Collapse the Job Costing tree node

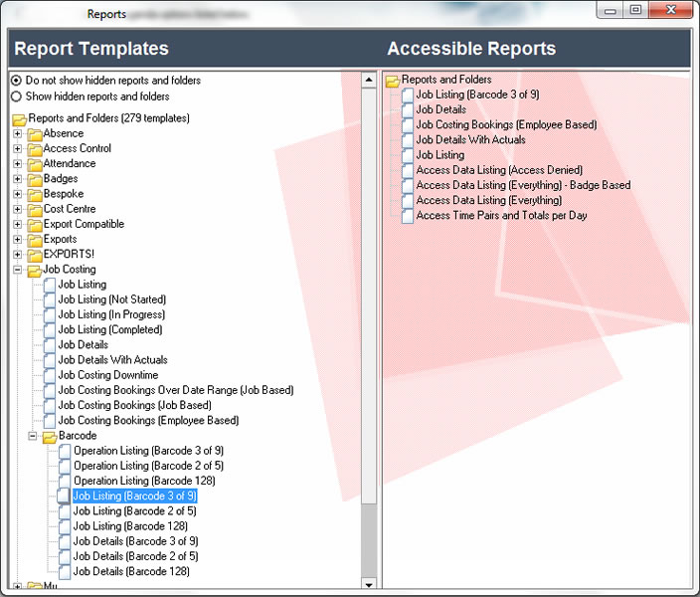tap(17, 270)
